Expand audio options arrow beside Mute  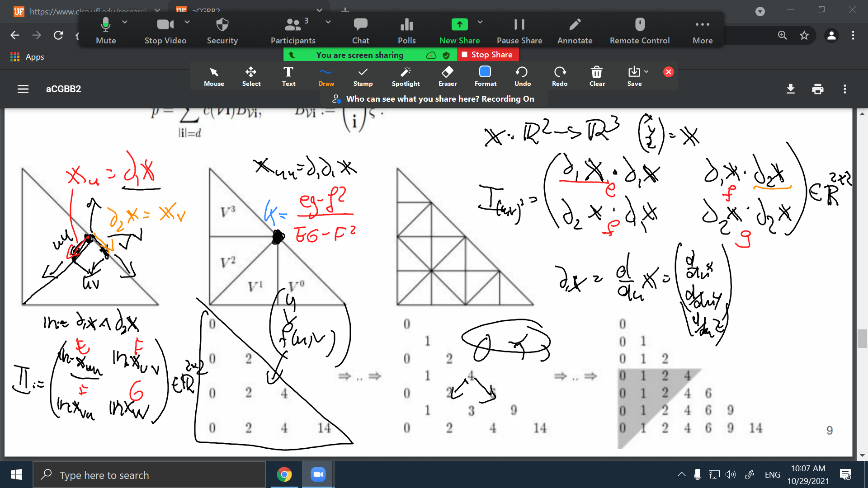pyautogui.click(x=125, y=22)
